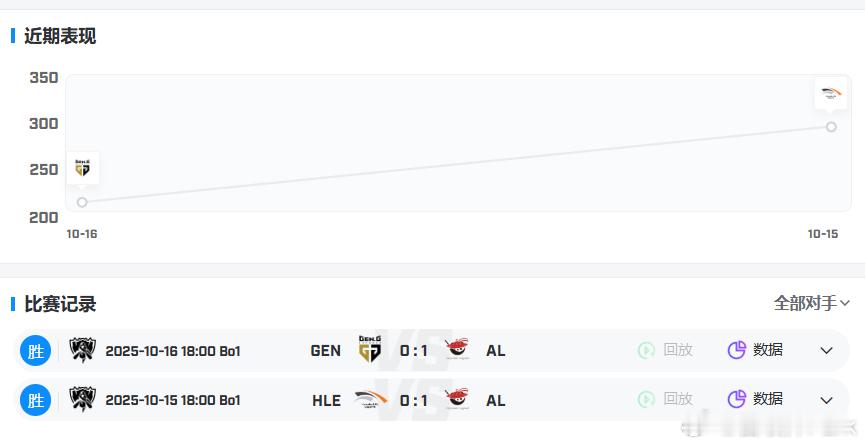The image size is (865, 445).
Task: Expand the GEN vs AL match details
Action: point(826,350)
